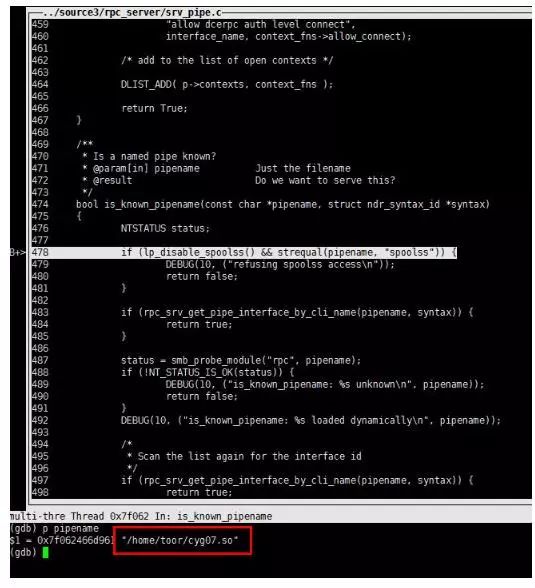
Task: Click the "p pipename" gdb command line
Action: coord(54,528)
